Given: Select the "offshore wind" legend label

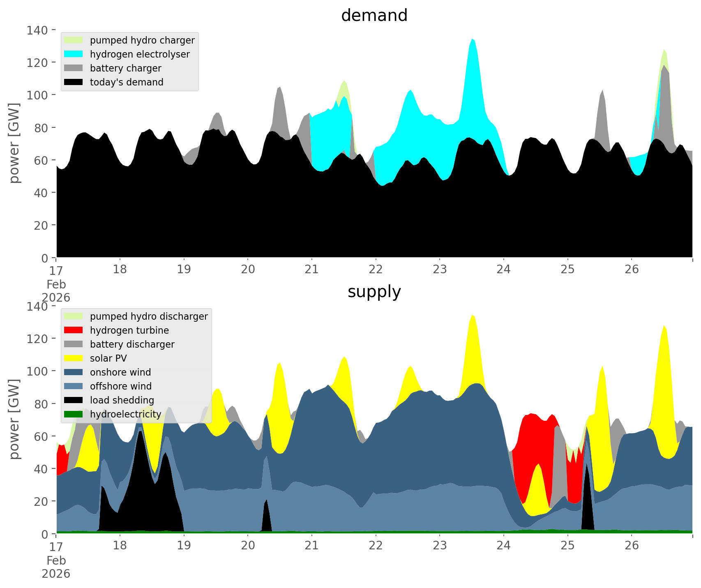Looking at the screenshot, I should pyautogui.click(x=120, y=386).
